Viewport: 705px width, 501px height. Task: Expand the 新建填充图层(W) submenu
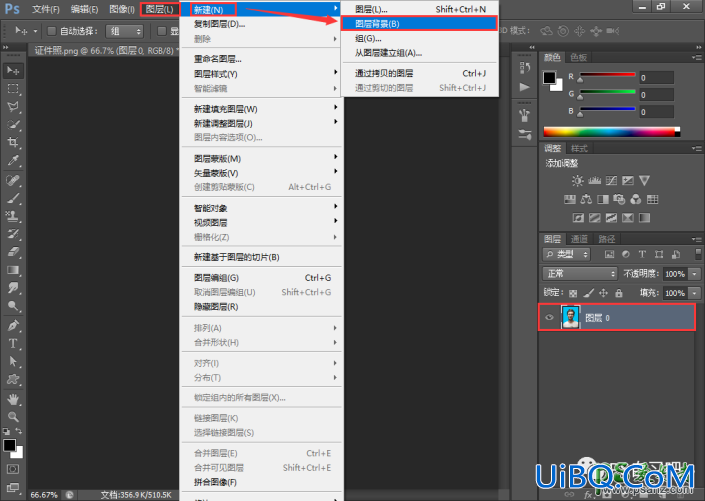tap(261, 109)
